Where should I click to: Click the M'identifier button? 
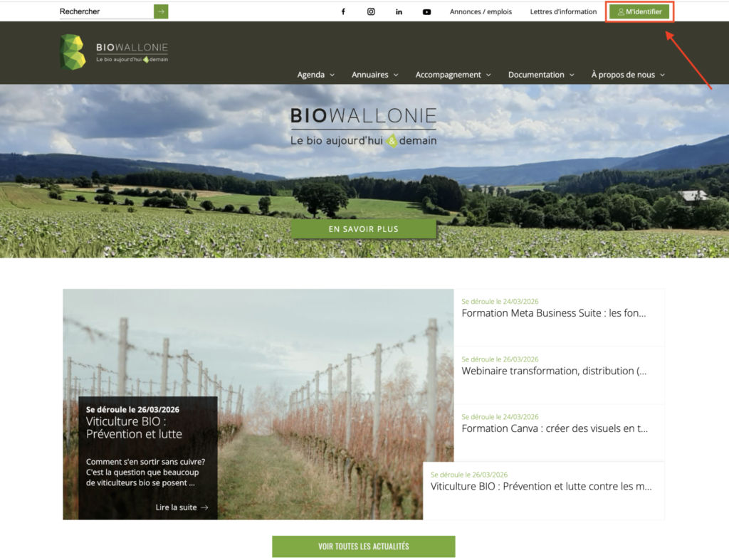639,11
